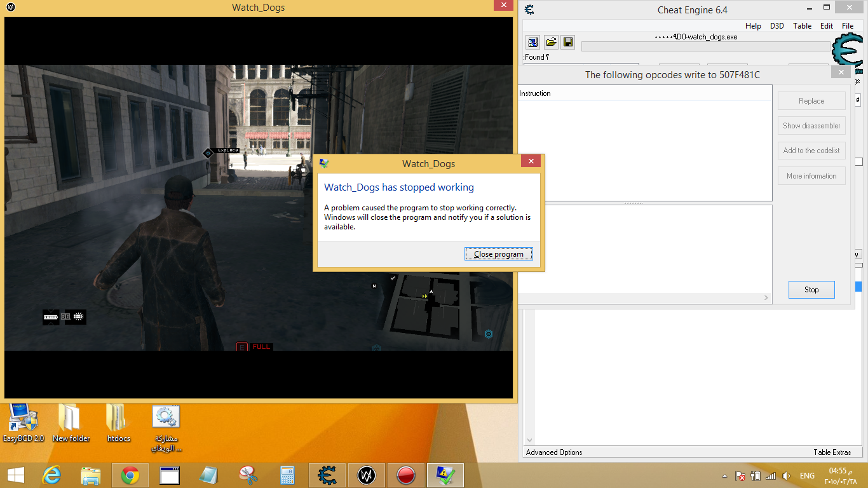The height and width of the screenshot is (488, 868).
Task: Select the Watch_Dogs taskbar icon
Action: [x=366, y=475]
